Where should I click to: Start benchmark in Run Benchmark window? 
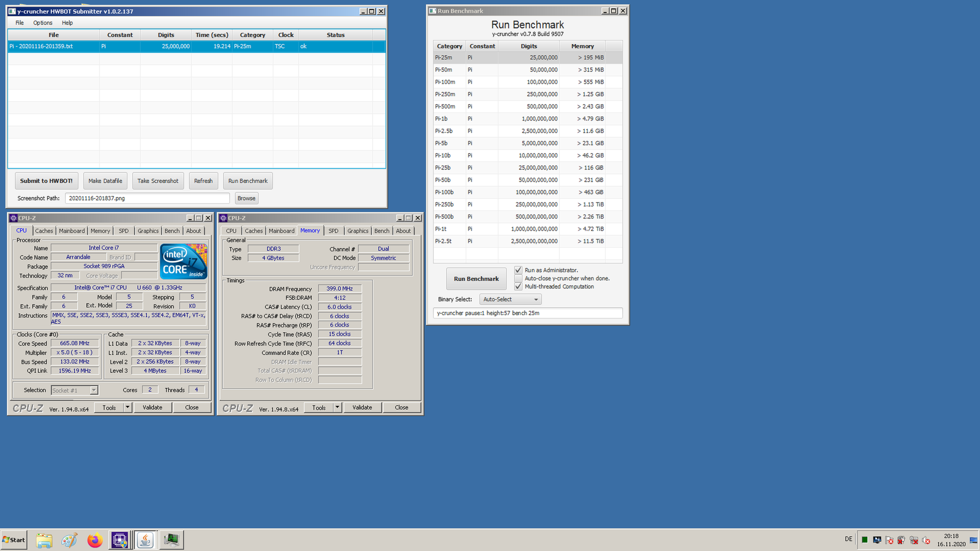coord(476,279)
